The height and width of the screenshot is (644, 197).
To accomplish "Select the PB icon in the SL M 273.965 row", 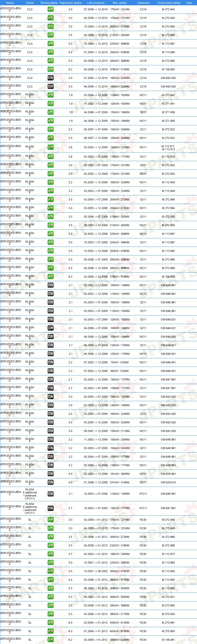I will point(50,605).
